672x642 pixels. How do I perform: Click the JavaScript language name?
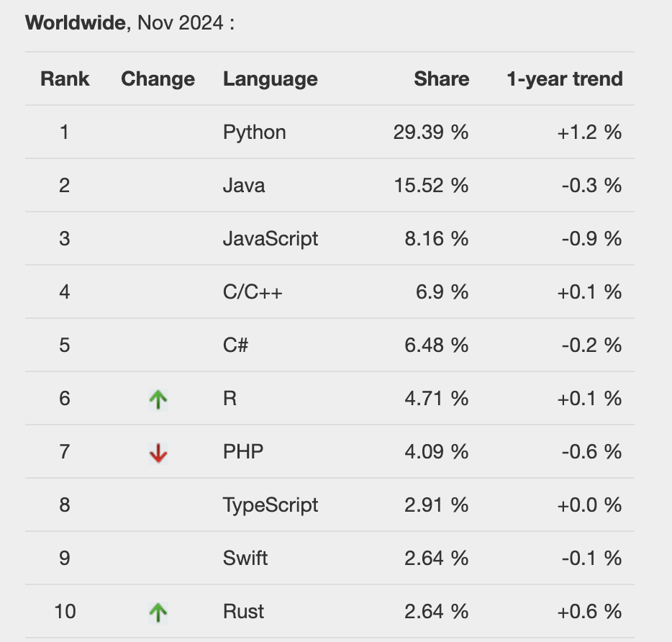pos(270,239)
